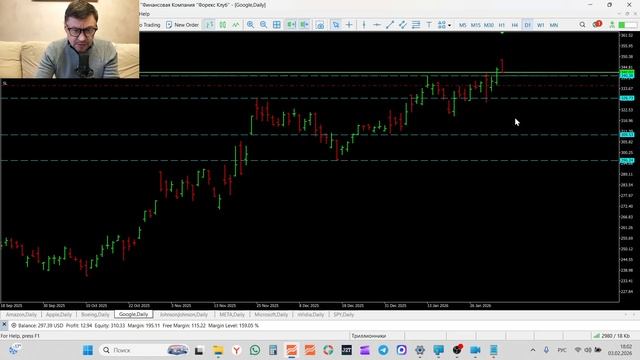Open the search magnifier in toolbar
Screen dimensions: 640x360
click(582, 25)
